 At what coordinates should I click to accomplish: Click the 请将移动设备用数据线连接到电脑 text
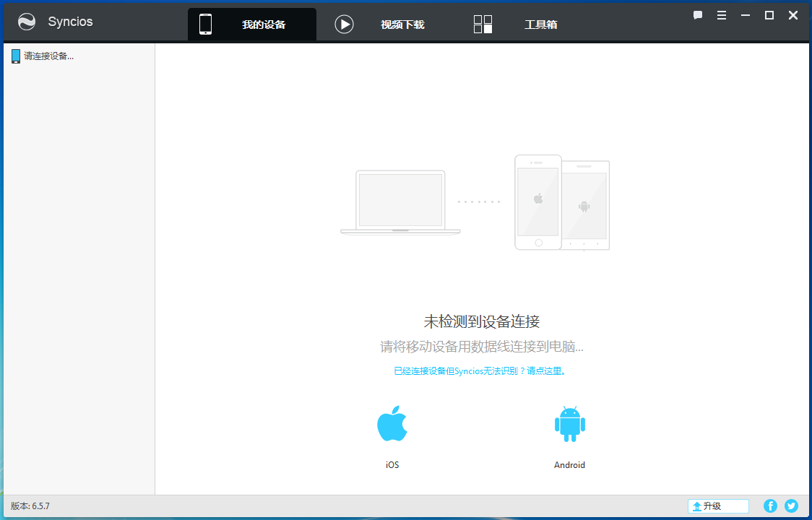tap(482, 347)
